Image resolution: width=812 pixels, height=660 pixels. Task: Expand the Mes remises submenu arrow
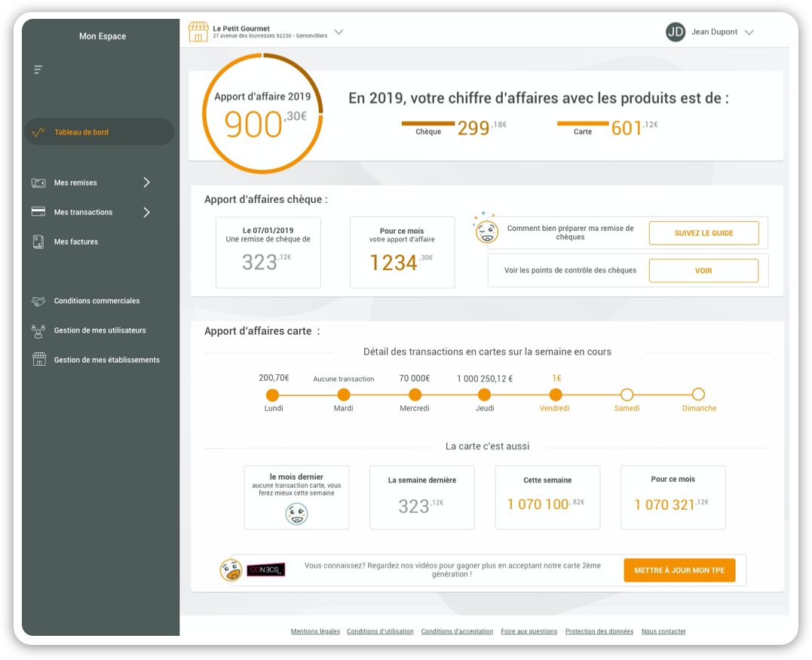click(146, 183)
